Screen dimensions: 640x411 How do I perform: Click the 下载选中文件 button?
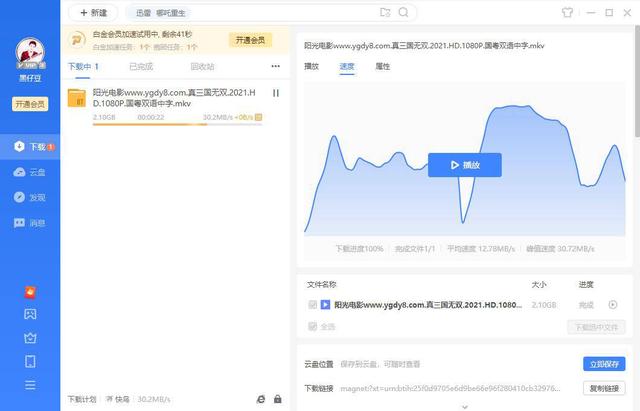[596, 327]
